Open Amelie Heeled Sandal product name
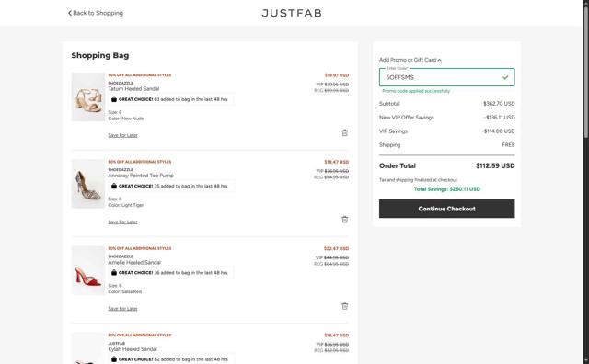The width and height of the screenshot is (589, 364). point(134,262)
